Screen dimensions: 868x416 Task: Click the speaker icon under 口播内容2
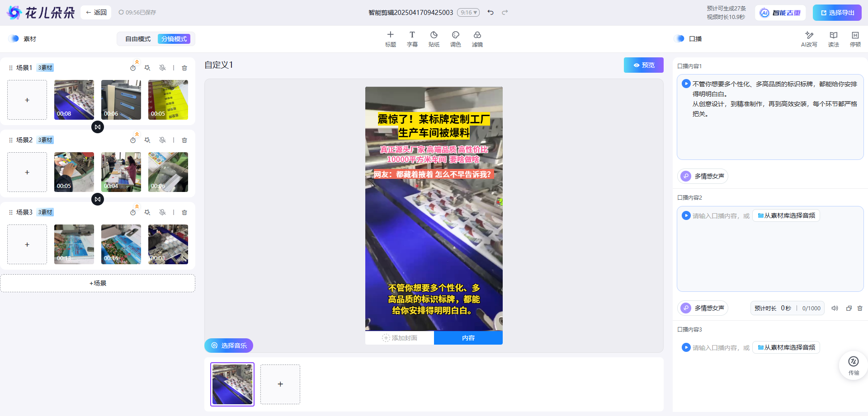click(835, 308)
